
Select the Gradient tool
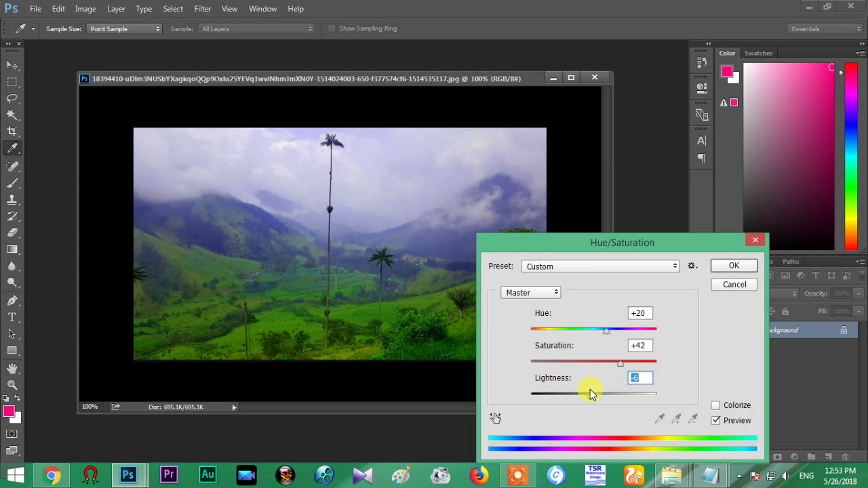coord(12,249)
